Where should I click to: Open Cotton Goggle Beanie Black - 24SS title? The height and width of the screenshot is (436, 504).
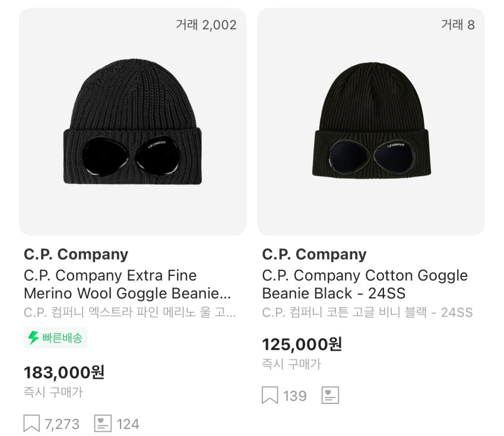pos(365,284)
